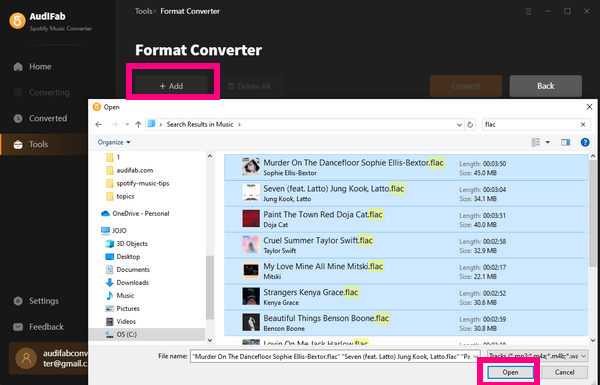Select the JOJO computer node
The image size is (600, 385).
[x=114, y=231]
